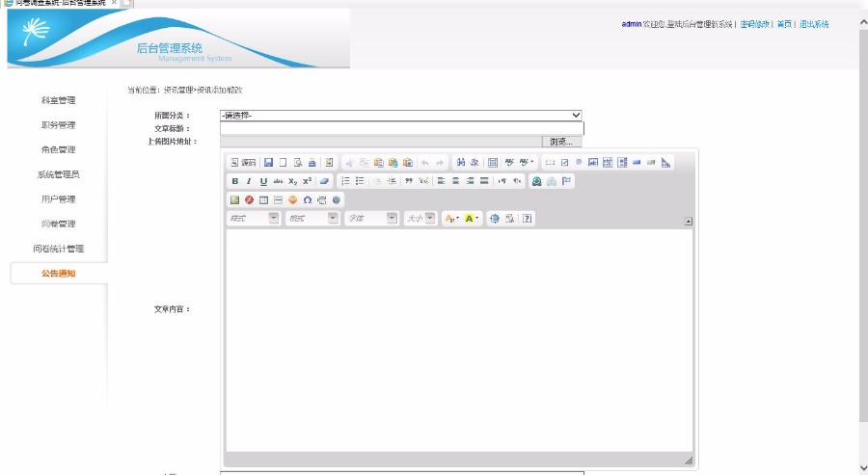
Task: Open the Replace icon
Action: coord(475,163)
